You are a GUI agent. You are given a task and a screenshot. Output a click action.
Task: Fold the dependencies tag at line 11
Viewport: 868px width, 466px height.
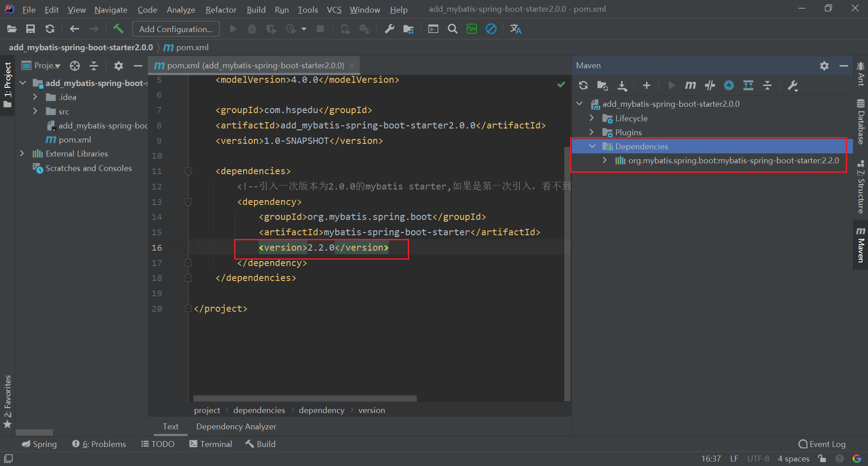pyautogui.click(x=189, y=171)
